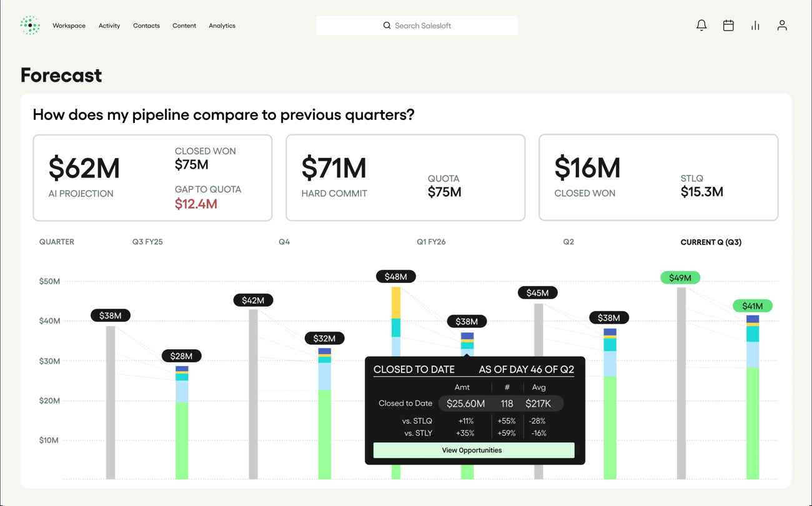This screenshot has height=506, width=812.
Task: Open the Contacts menu
Action: pyautogui.click(x=146, y=26)
